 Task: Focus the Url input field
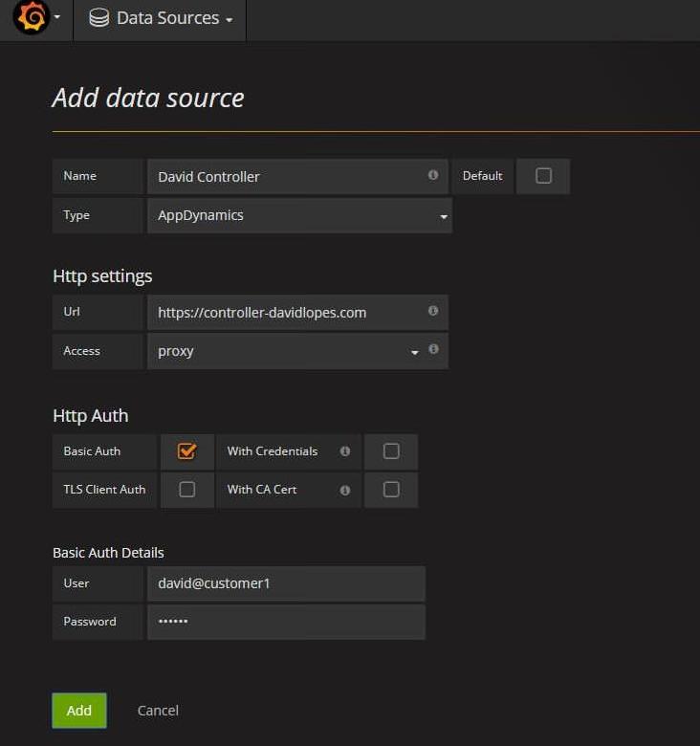pyautogui.click(x=297, y=313)
